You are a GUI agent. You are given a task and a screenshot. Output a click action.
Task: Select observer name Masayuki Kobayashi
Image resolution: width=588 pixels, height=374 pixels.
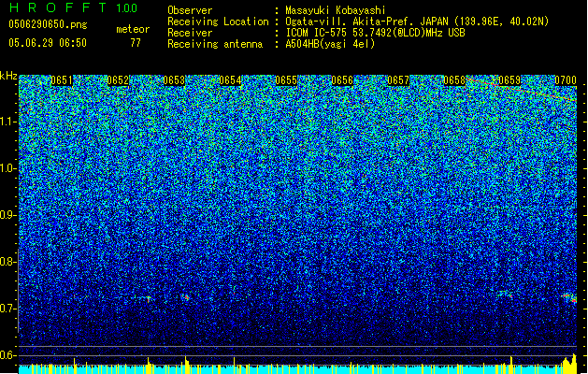pos(336,10)
